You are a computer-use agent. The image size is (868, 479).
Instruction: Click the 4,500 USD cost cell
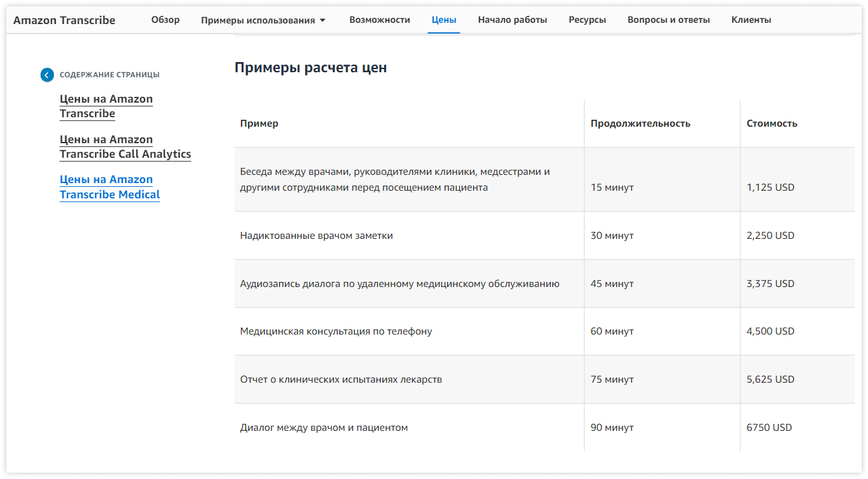[798, 331]
